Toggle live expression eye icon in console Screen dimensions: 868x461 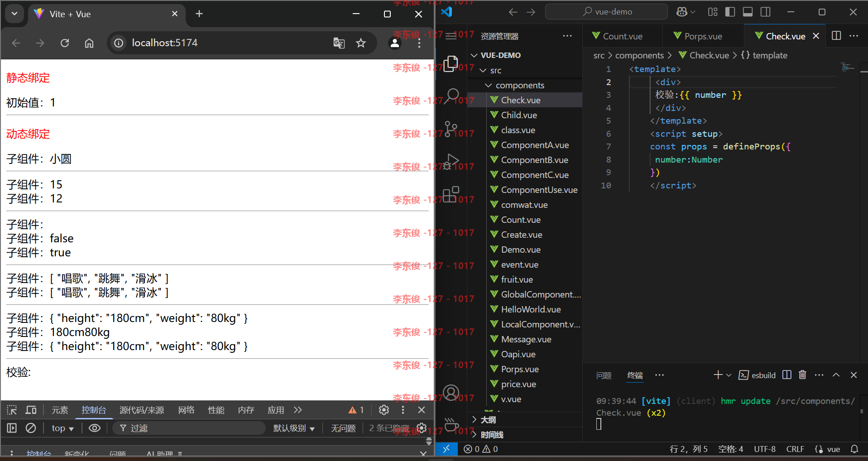[x=95, y=428]
